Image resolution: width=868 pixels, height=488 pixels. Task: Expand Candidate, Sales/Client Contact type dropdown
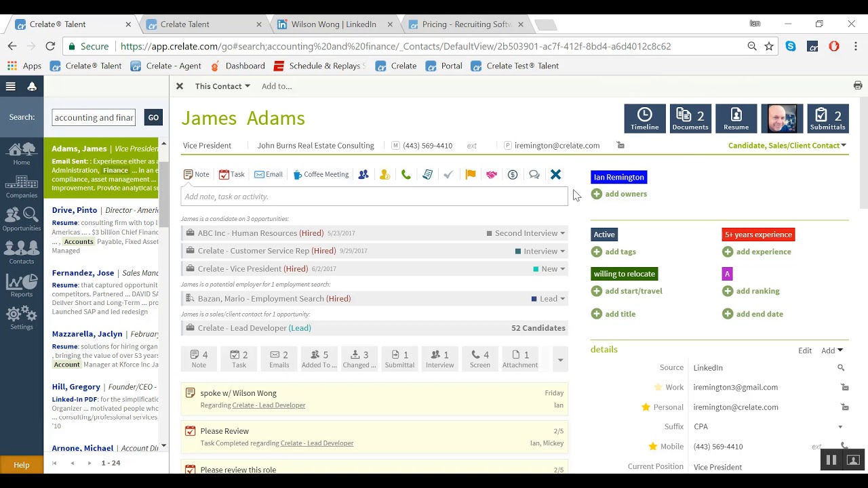pyautogui.click(x=787, y=146)
